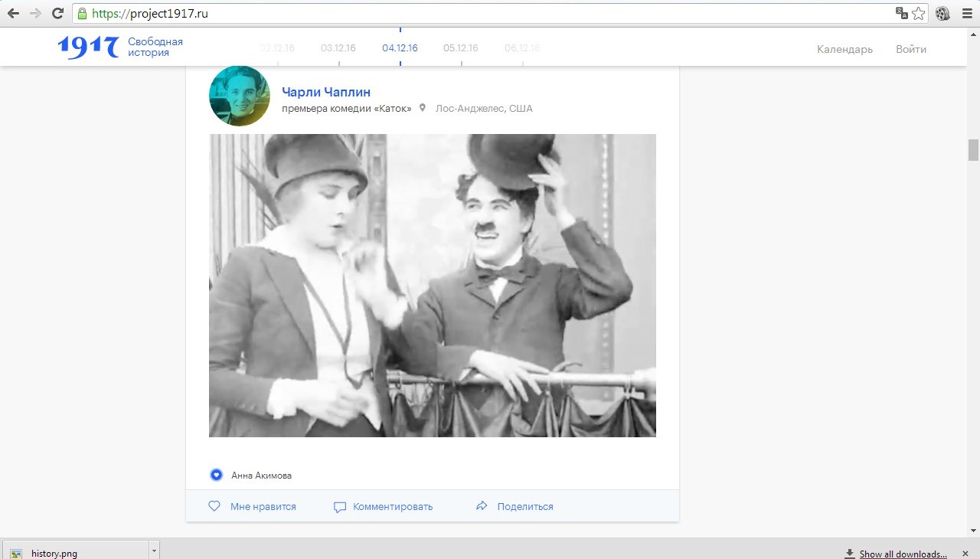Click the 1917 site logo
Image resolution: width=980 pixels, height=559 pixels.
click(88, 47)
